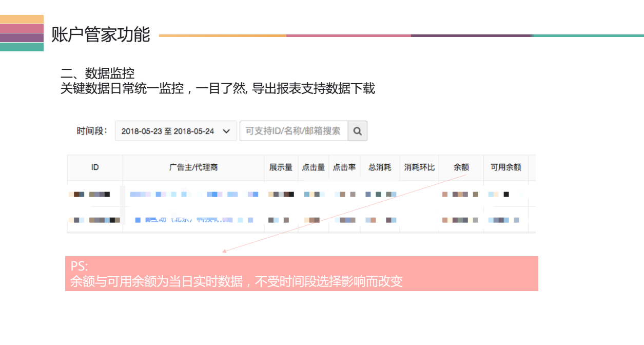The width and height of the screenshot is (644, 345).
Task: Click the teal decorative bar
Action: (x=21, y=47)
